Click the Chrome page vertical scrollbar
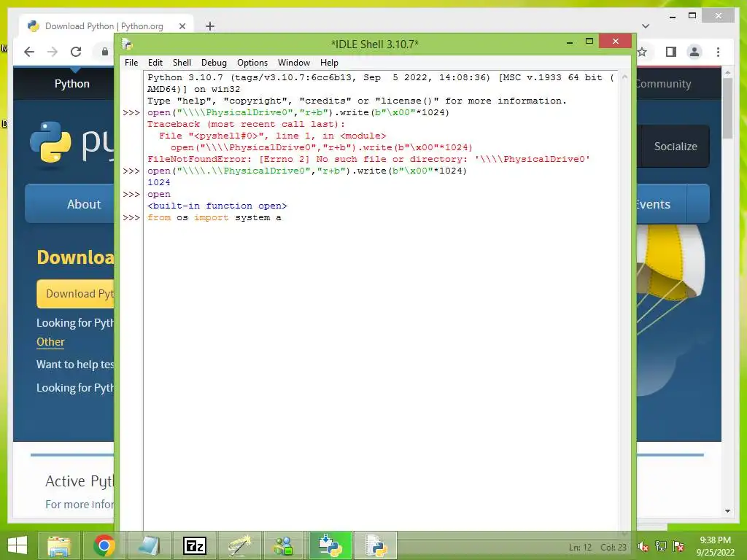 click(727, 109)
